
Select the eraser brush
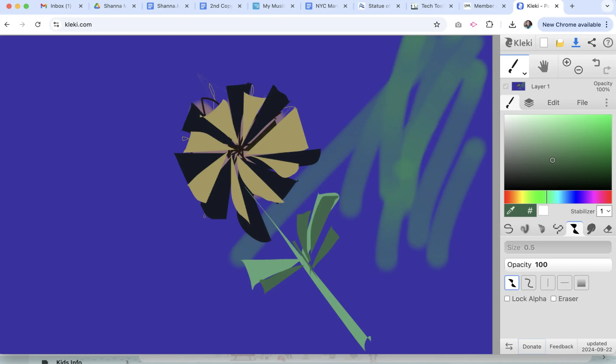click(607, 229)
